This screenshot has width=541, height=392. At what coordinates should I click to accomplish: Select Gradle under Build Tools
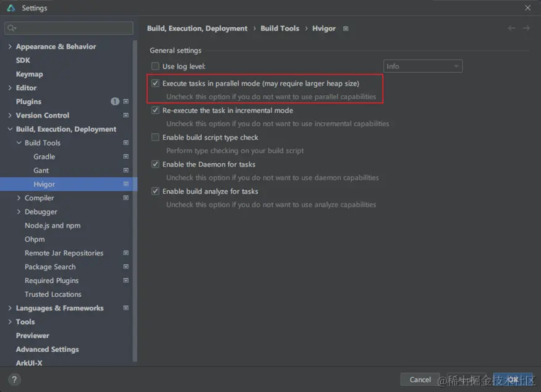coord(44,156)
